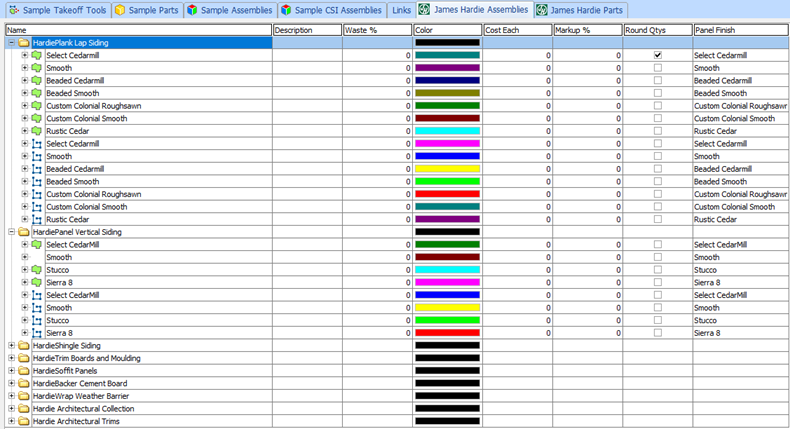Check Round Qtys for dark red Custom Colonial Smooth
790x429 pixels.
pyautogui.click(x=657, y=118)
